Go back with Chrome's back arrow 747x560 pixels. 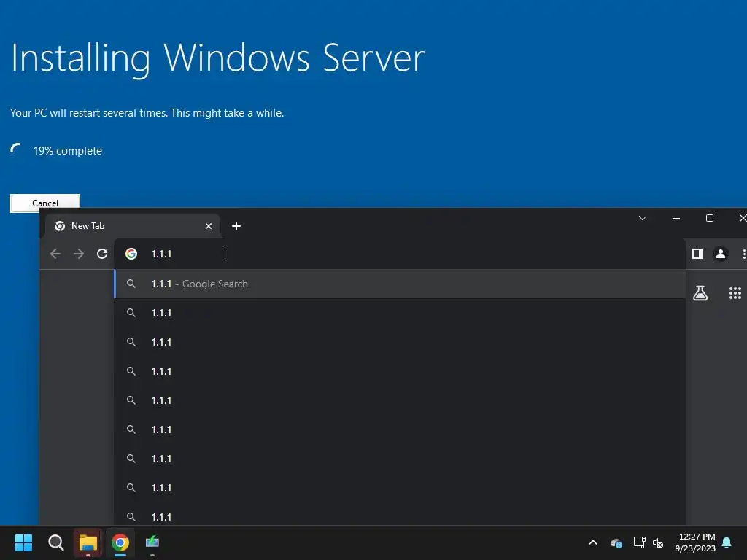[55, 254]
